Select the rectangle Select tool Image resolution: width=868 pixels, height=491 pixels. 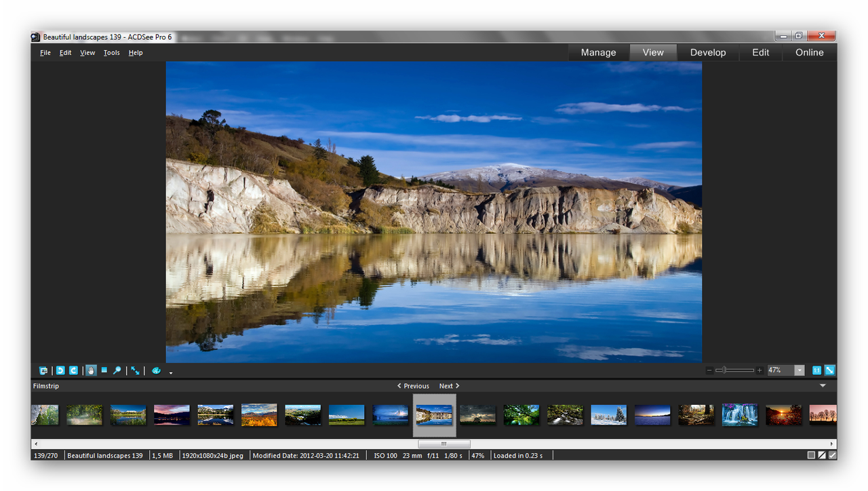(104, 370)
